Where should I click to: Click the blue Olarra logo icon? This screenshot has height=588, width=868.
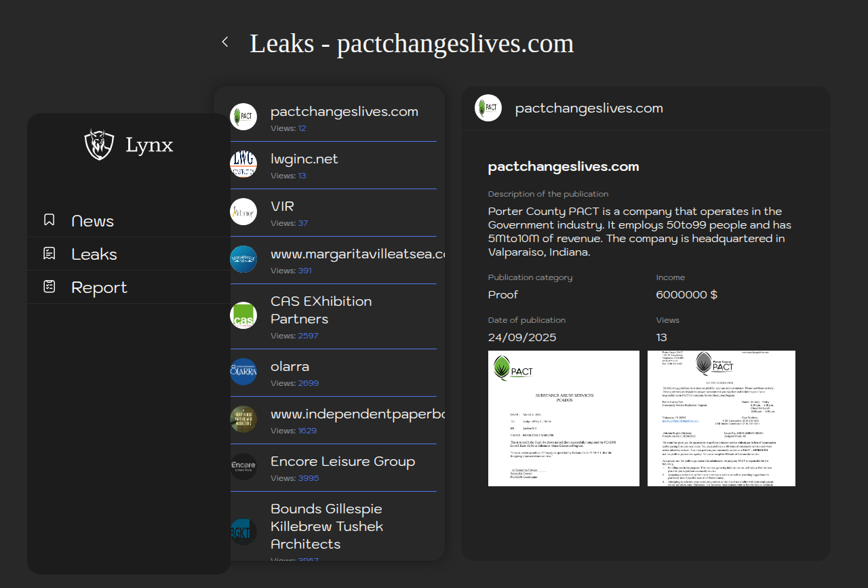243,372
